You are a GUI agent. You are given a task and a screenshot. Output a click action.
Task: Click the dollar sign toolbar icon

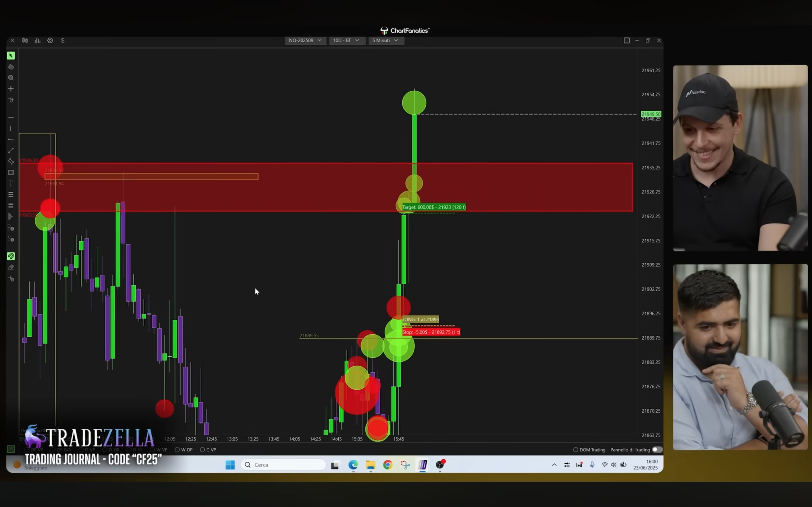[63, 41]
